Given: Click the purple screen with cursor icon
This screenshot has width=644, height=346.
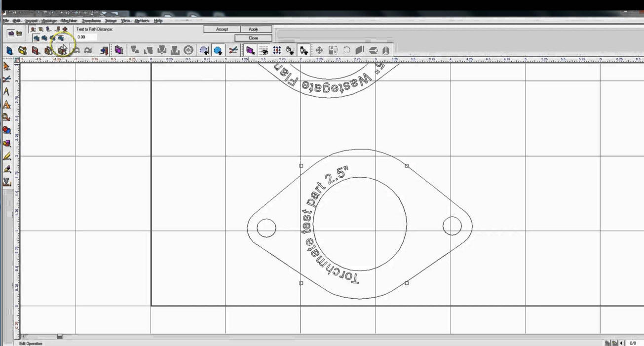Looking at the screenshot, I should click(x=250, y=50).
